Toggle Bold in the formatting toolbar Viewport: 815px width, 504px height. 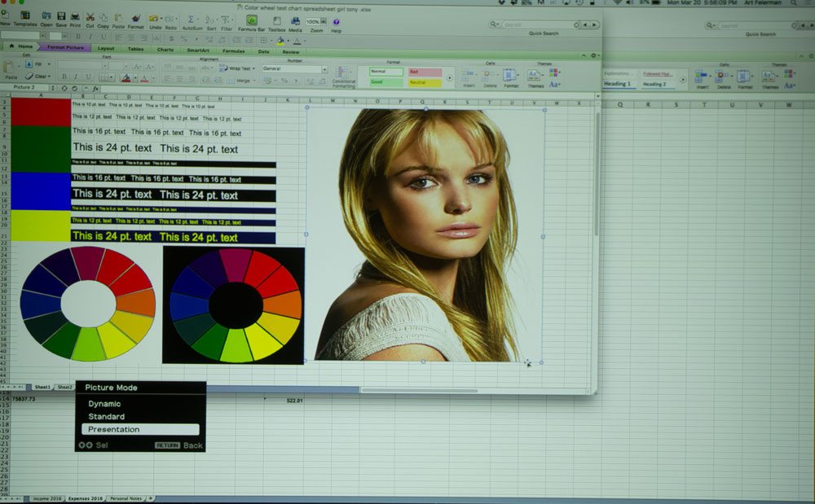point(78,37)
